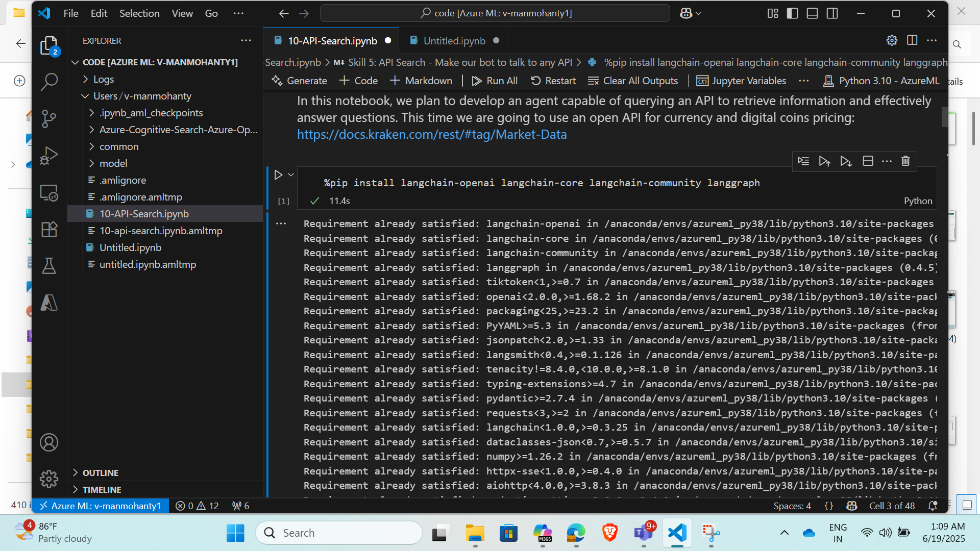Viewport: 980px width, 551px height.
Task: Click the 12 warnings indicator in status bar
Action: click(x=207, y=506)
